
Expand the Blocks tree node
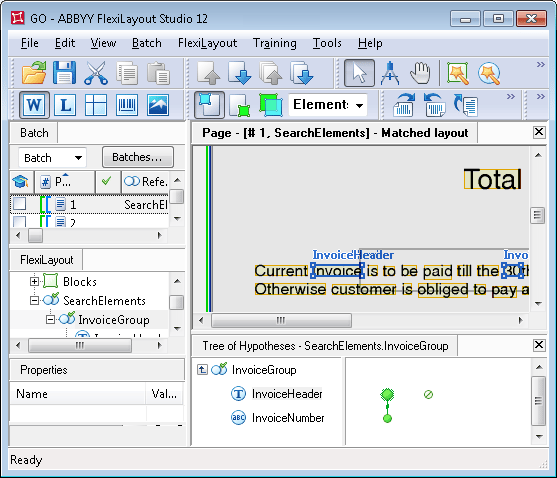tap(34, 282)
